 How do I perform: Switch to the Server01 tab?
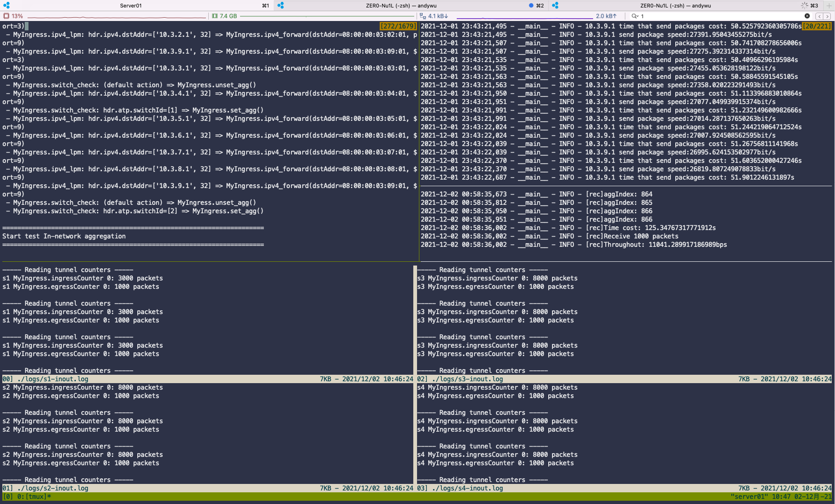pyautogui.click(x=131, y=6)
